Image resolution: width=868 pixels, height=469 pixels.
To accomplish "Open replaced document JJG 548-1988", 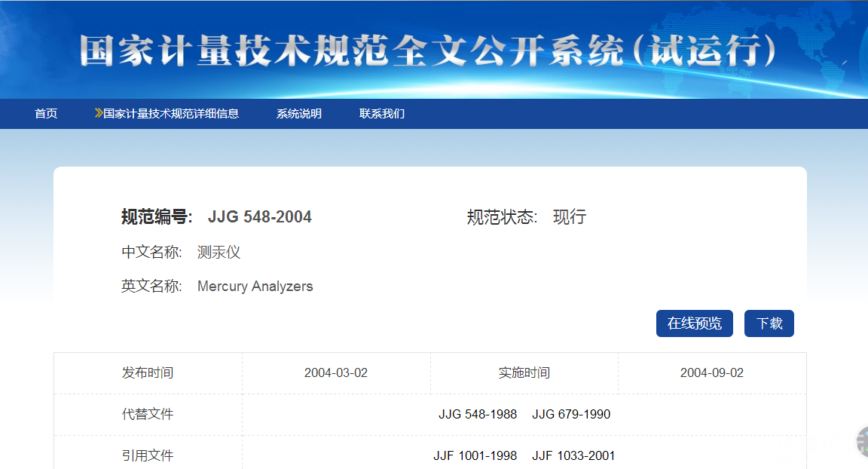I will pos(478,414).
